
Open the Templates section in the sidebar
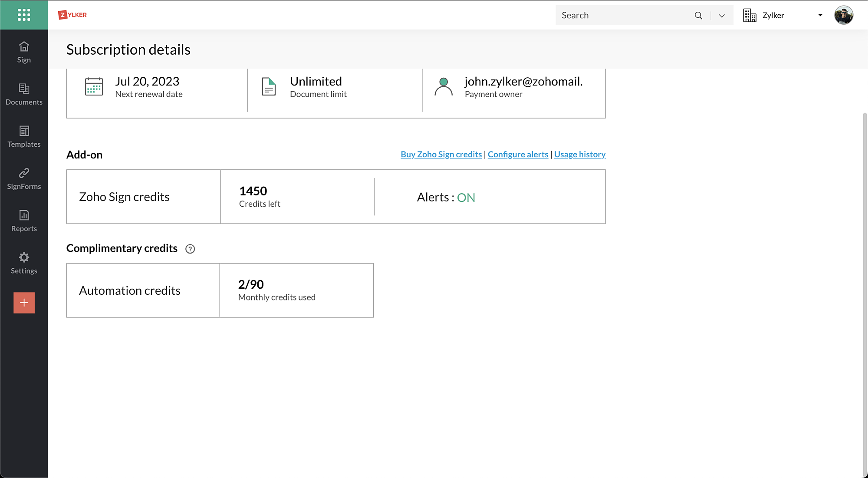[x=24, y=136]
